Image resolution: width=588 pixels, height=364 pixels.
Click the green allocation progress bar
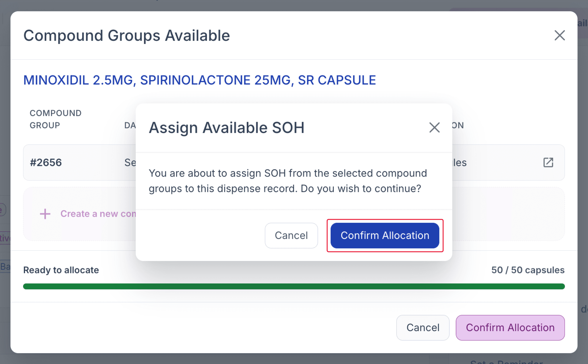point(294,286)
